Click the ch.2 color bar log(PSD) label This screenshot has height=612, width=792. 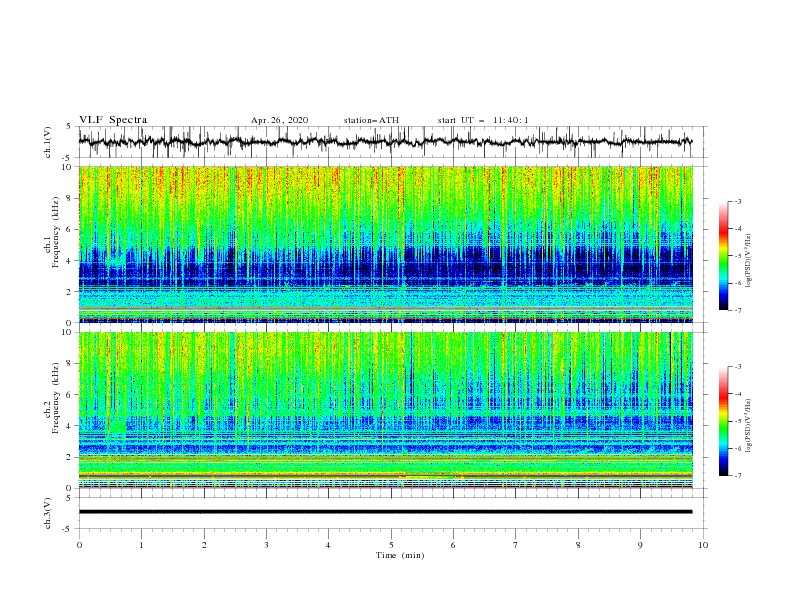click(x=750, y=426)
